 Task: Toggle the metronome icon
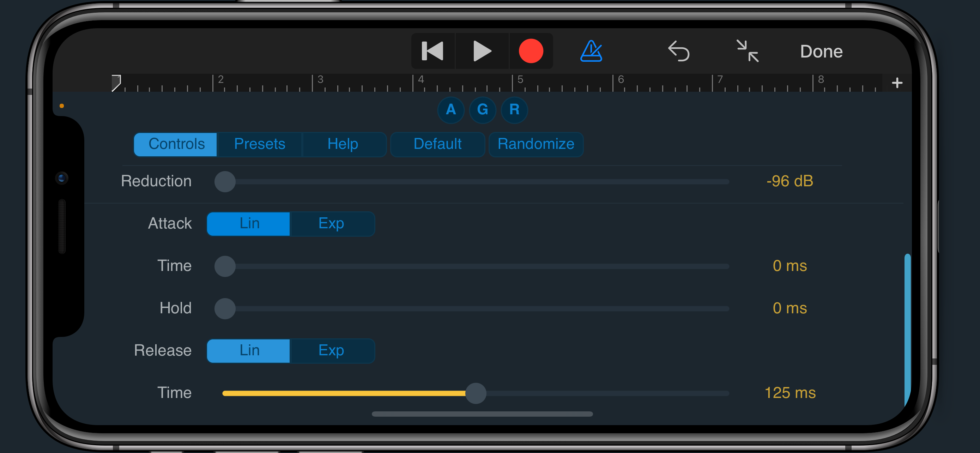coord(591,51)
